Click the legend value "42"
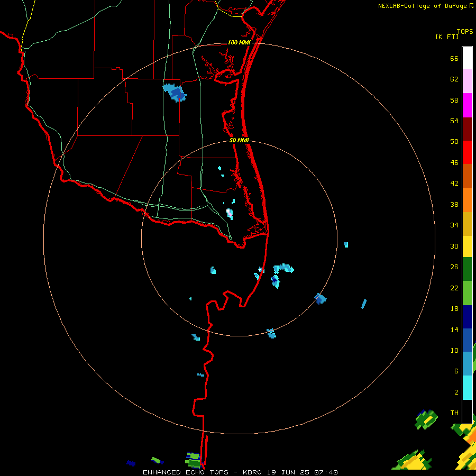Screen dimensions: 476x476 tap(454, 184)
